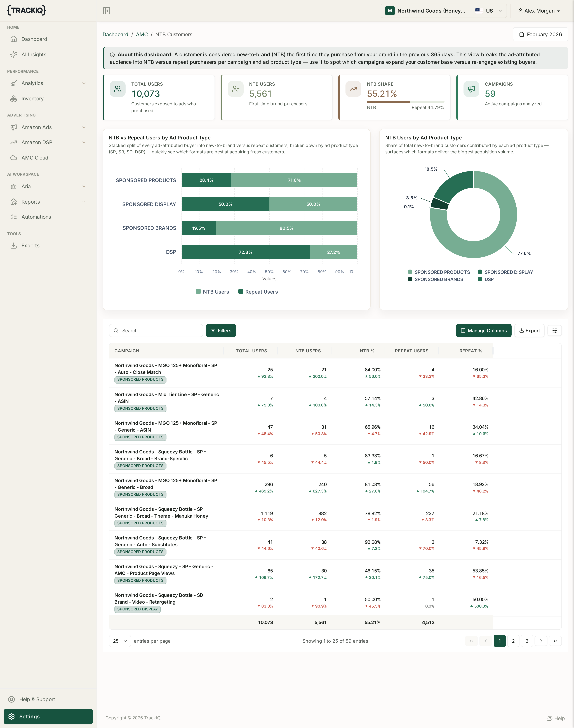Expand the Amazon DSP sidebar menu
Screen dimensions: 574x728
(48, 142)
